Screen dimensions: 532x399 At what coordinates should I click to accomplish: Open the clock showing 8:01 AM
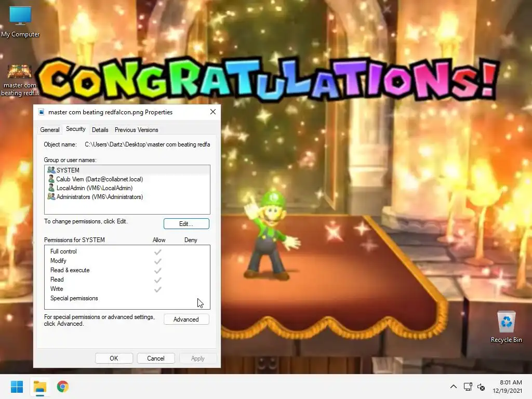click(507, 387)
